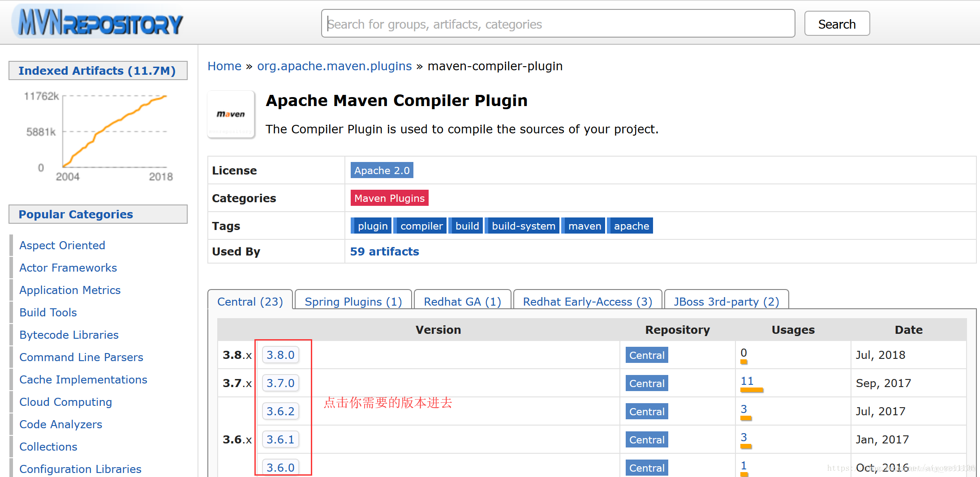
Task: Click the compiler tag
Action: click(421, 226)
